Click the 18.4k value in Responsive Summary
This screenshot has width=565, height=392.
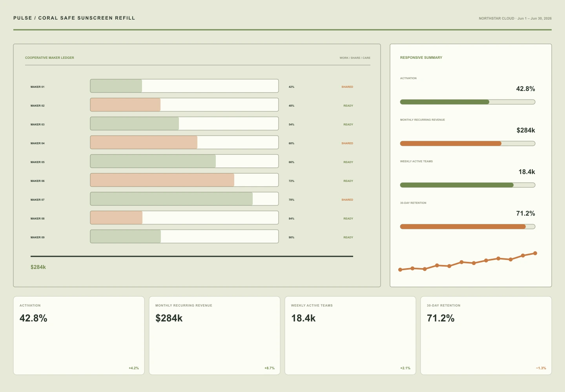tap(527, 172)
